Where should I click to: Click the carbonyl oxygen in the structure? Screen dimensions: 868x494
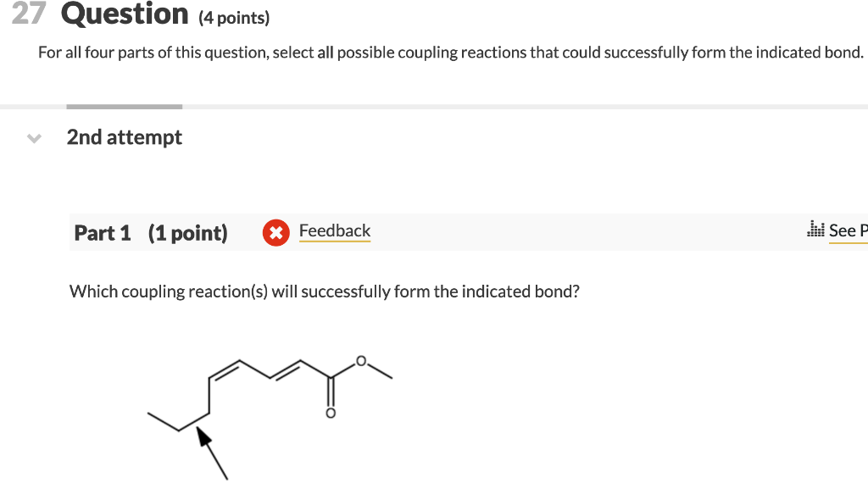point(330,414)
